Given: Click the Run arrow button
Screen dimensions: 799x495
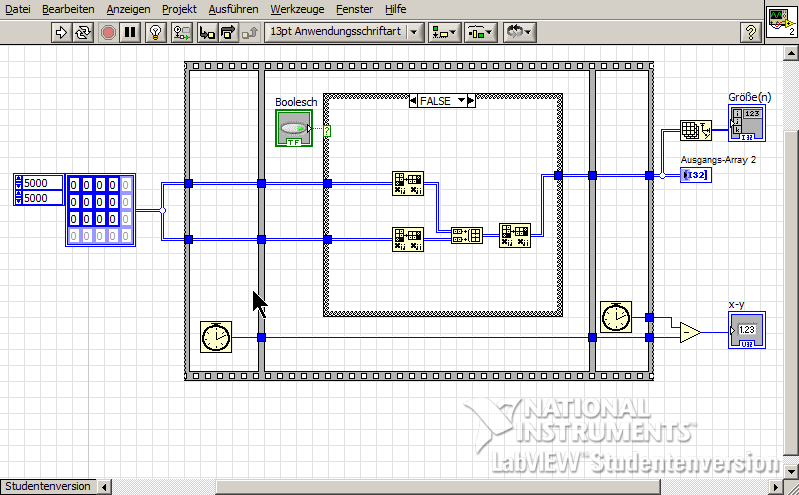Looking at the screenshot, I should [60, 32].
